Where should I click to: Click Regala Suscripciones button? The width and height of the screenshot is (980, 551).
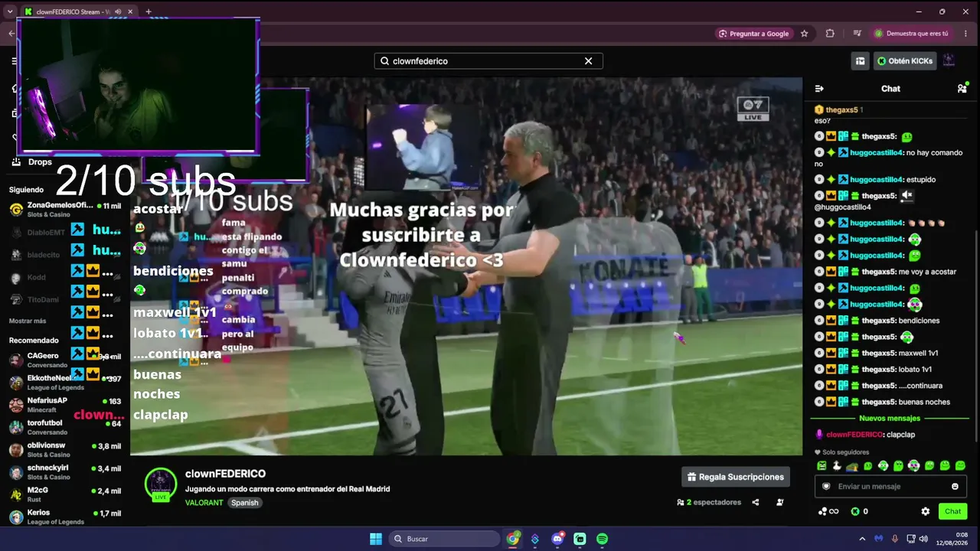point(736,477)
